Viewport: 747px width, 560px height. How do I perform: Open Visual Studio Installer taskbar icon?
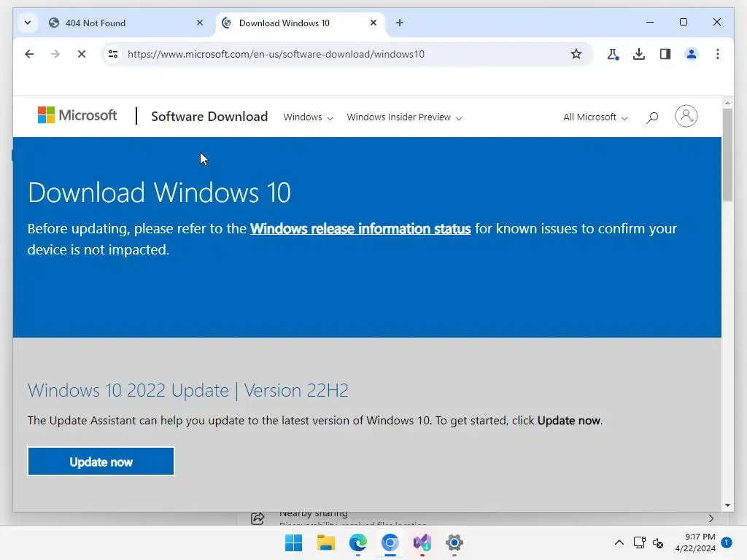pos(422,542)
